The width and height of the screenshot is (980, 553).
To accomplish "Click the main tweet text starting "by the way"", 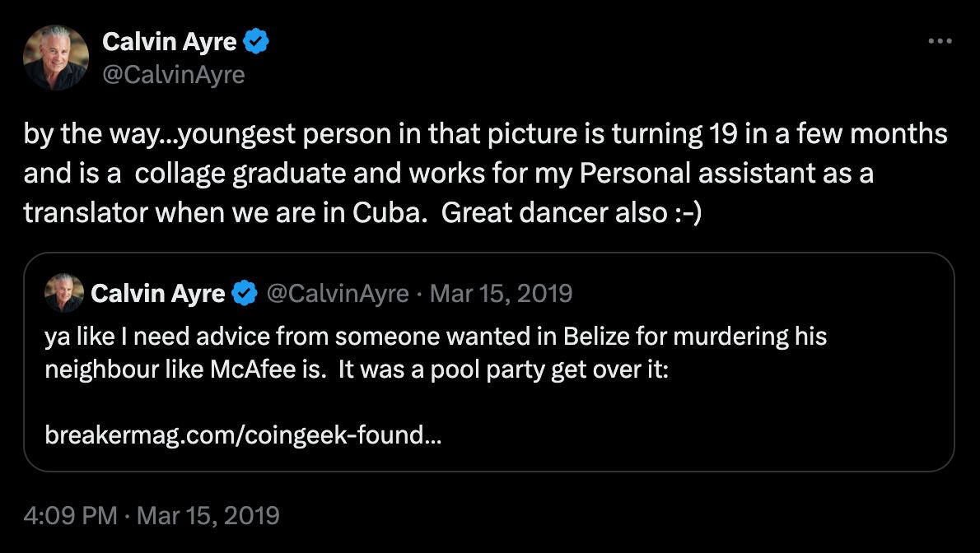I will click(x=329, y=133).
